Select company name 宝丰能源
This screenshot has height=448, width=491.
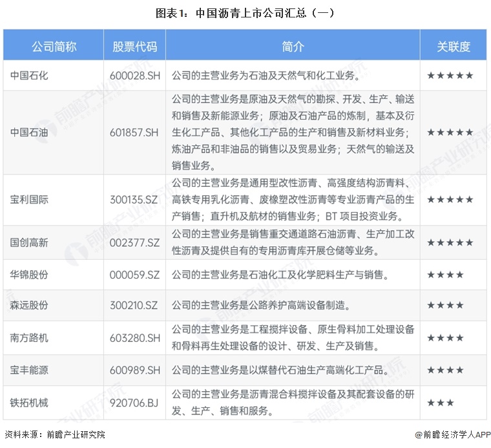tap(29, 370)
